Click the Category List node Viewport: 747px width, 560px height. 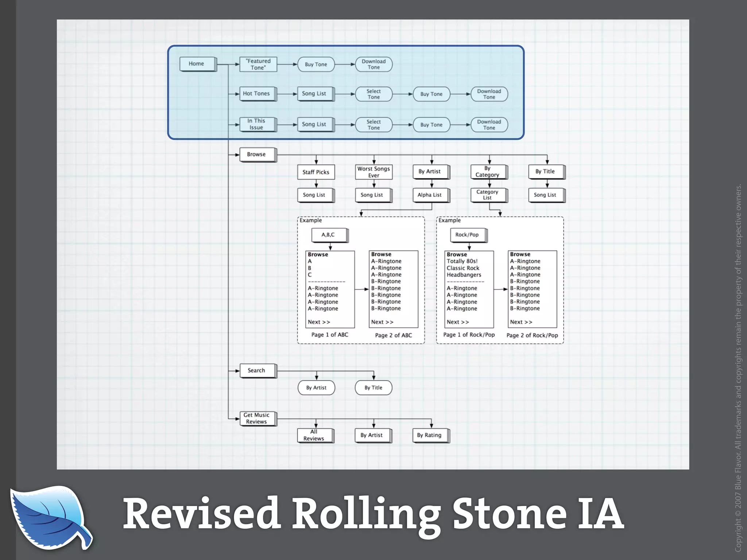pyautogui.click(x=488, y=195)
